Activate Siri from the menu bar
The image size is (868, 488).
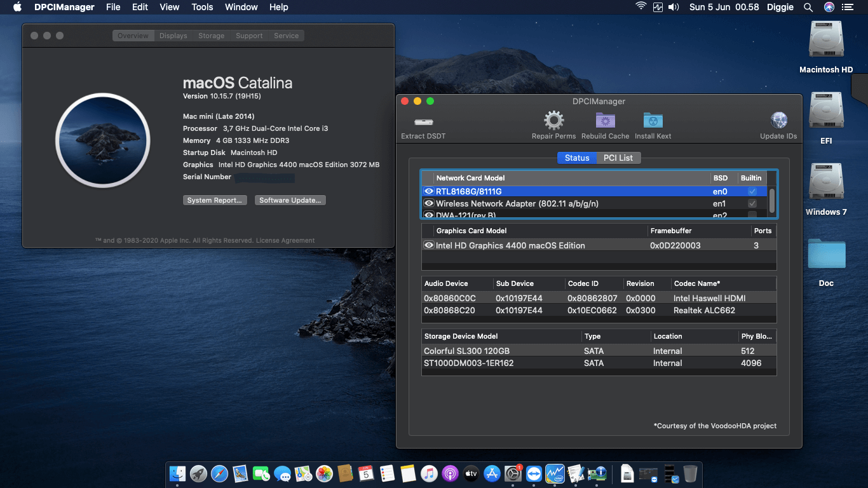(829, 7)
